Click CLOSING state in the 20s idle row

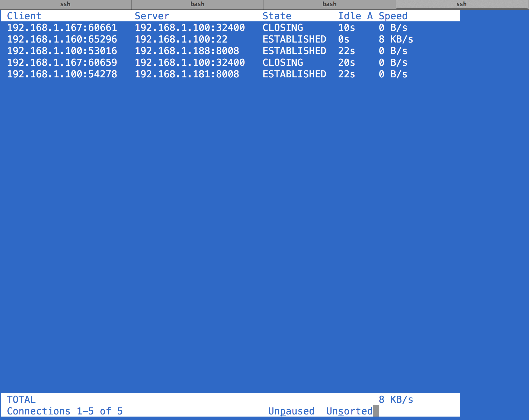click(x=283, y=62)
